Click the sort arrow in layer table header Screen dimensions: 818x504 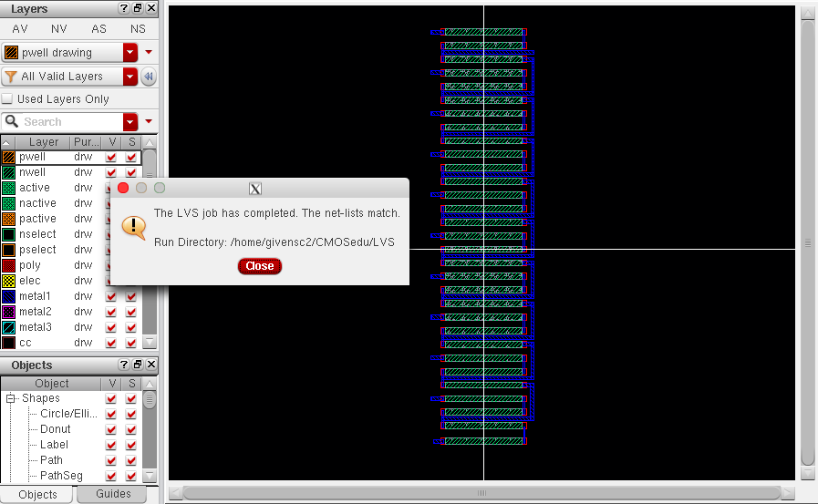[x=6, y=142]
